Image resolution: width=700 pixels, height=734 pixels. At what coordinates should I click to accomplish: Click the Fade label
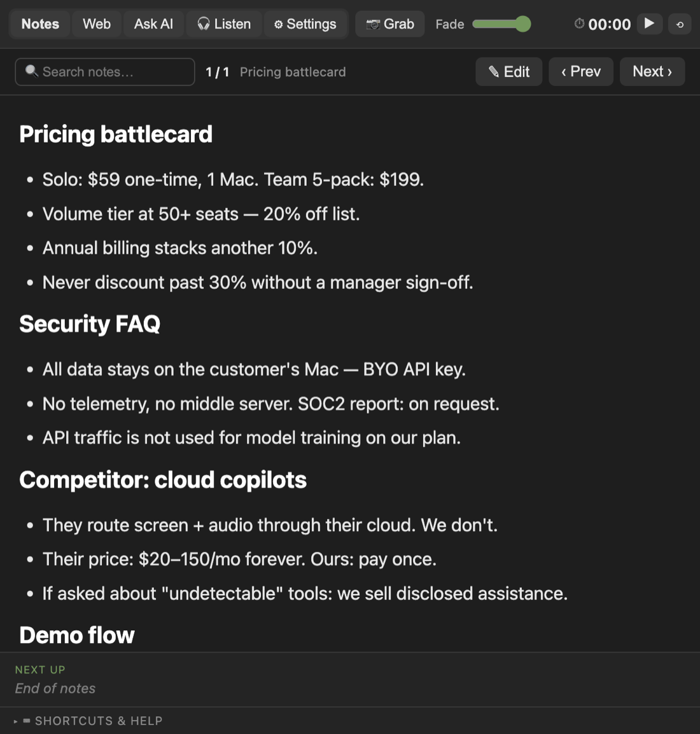pyautogui.click(x=450, y=24)
